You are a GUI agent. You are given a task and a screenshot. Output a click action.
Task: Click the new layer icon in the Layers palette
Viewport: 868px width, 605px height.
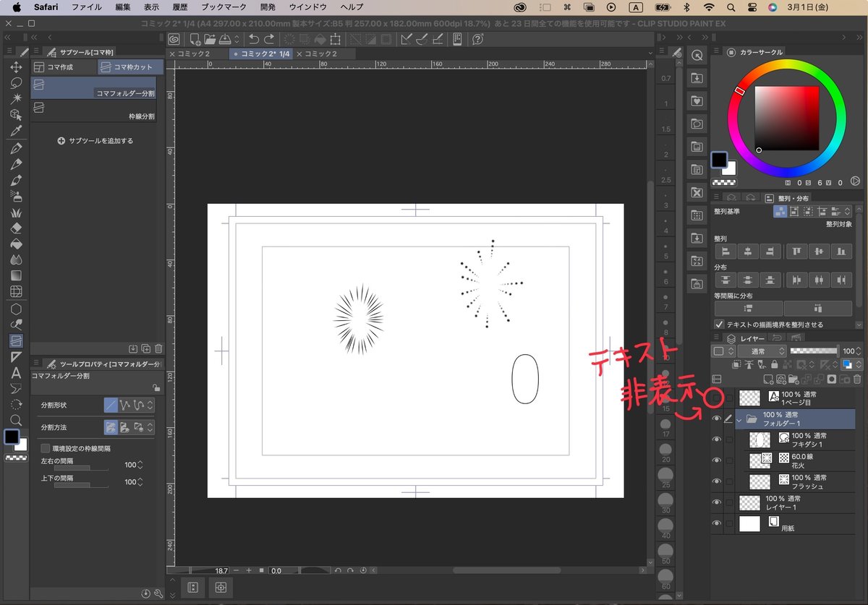(x=767, y=379)
